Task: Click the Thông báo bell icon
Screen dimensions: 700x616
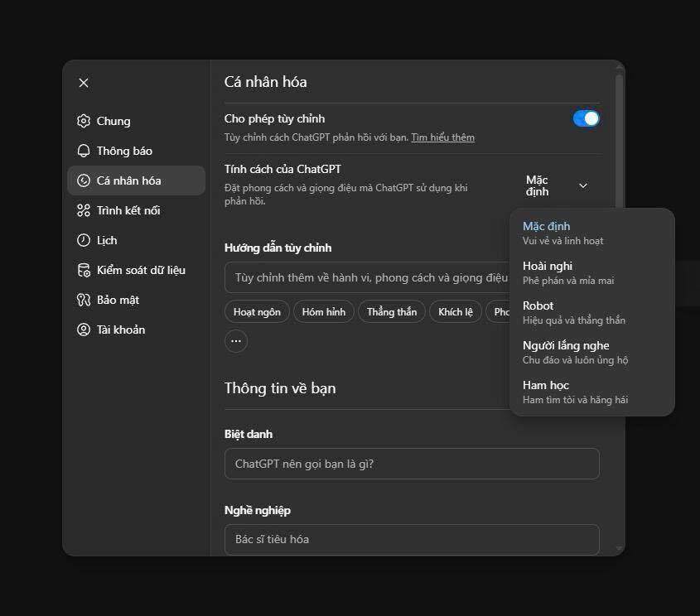Action: point(83,151)
